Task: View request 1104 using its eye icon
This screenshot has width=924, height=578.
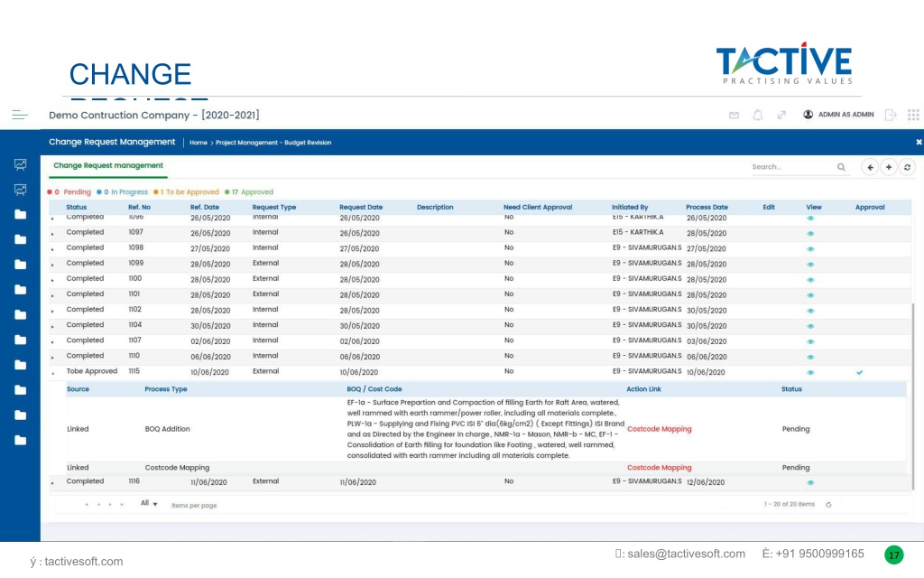Action: point(810,326)
